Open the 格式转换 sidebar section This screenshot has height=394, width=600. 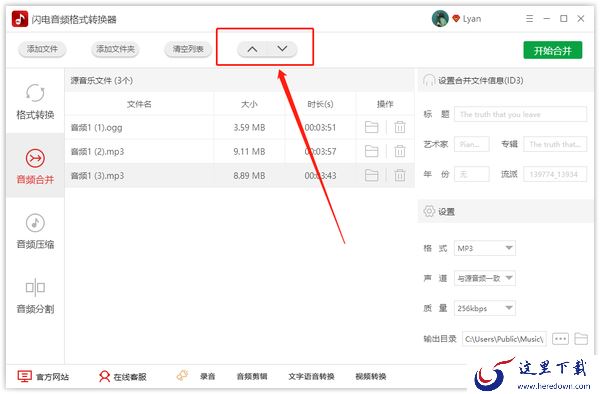click(35, 101)
